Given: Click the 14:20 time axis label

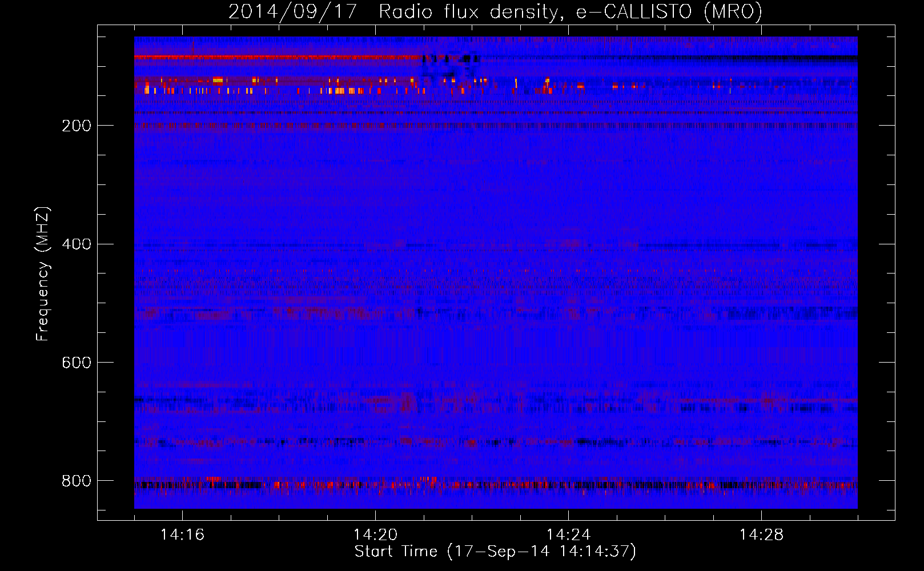Looking at the screenshot, I should [x=375, y=535].
